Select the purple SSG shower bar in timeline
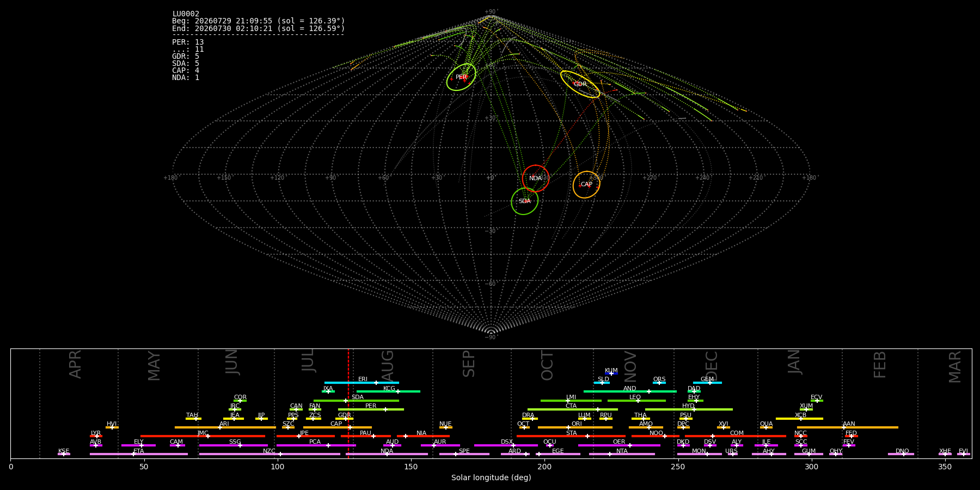 (x=233, y=445)
